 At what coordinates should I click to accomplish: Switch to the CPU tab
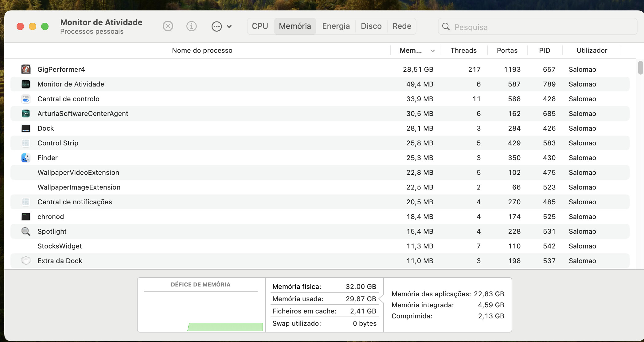click(x=260, y=26)
